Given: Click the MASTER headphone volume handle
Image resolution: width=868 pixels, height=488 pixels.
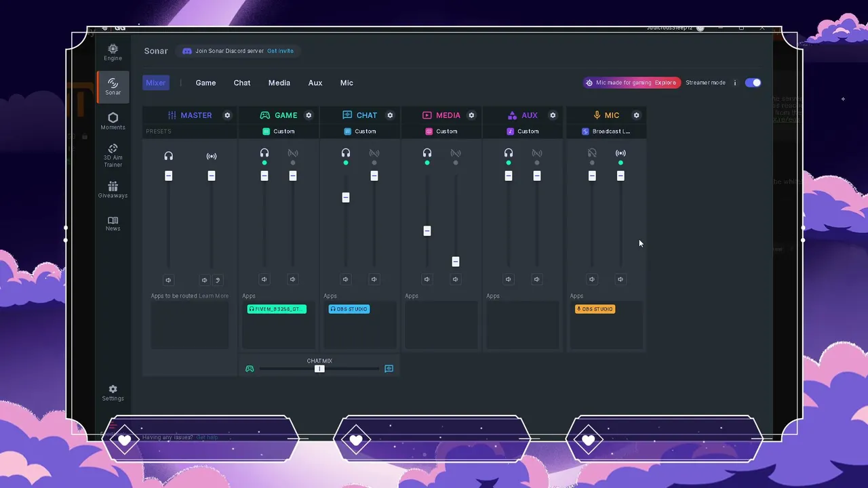Looking at the screenshot, I should [169, 176].
